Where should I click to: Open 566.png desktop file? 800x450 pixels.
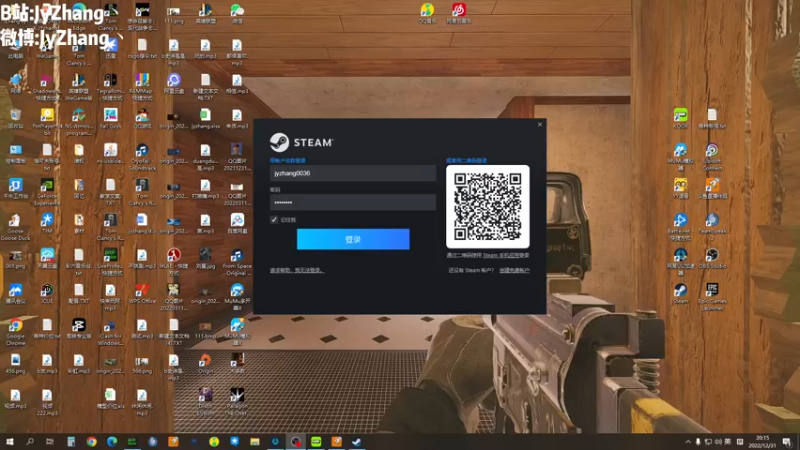pos(142,364)
